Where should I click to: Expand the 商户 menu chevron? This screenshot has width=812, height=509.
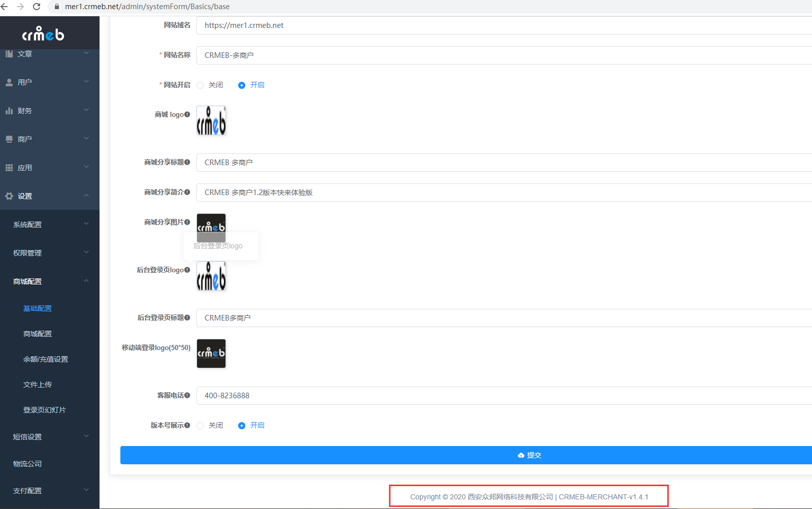click(86, 138)
